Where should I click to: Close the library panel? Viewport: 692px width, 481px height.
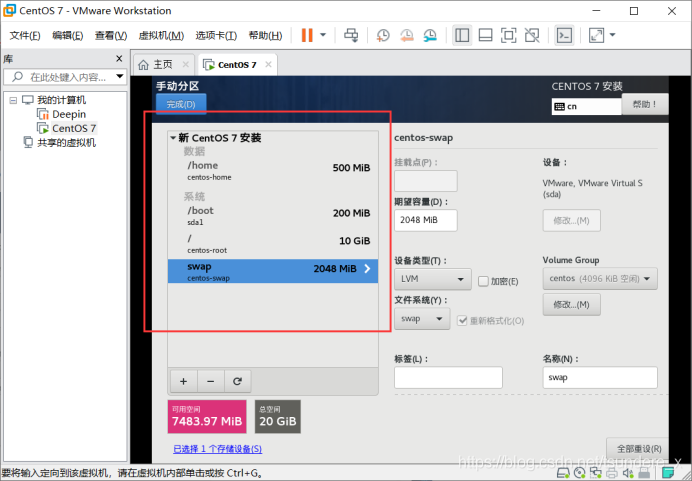coord(119,58)
